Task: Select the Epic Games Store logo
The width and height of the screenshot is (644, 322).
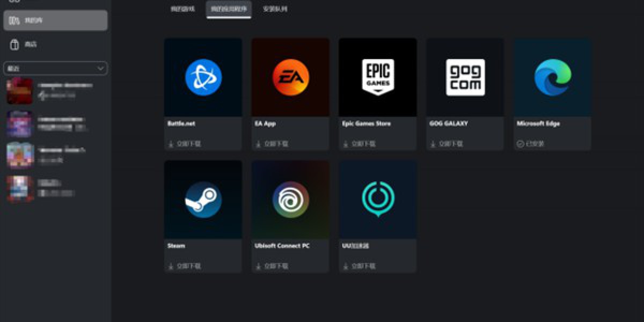Action: (378, 77)
